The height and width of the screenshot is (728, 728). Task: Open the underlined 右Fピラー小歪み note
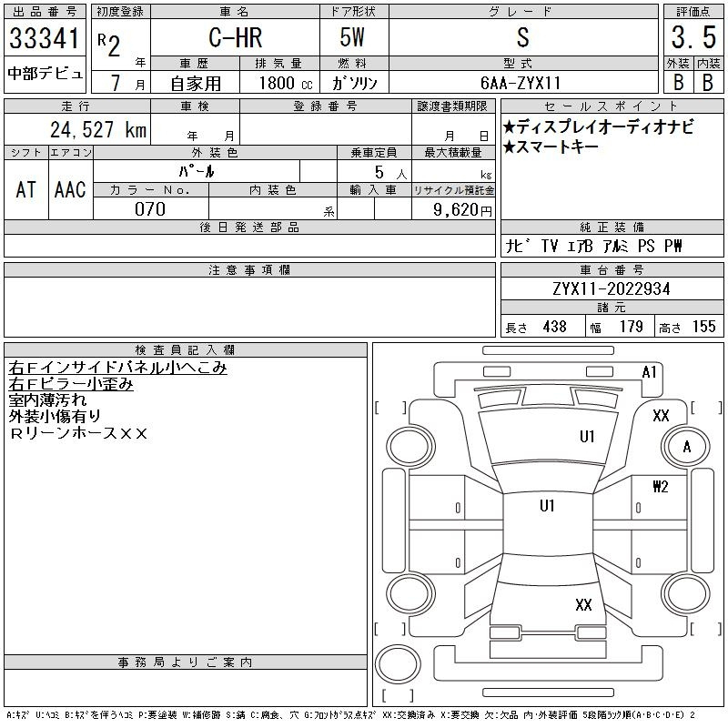[x=71, y=384]
